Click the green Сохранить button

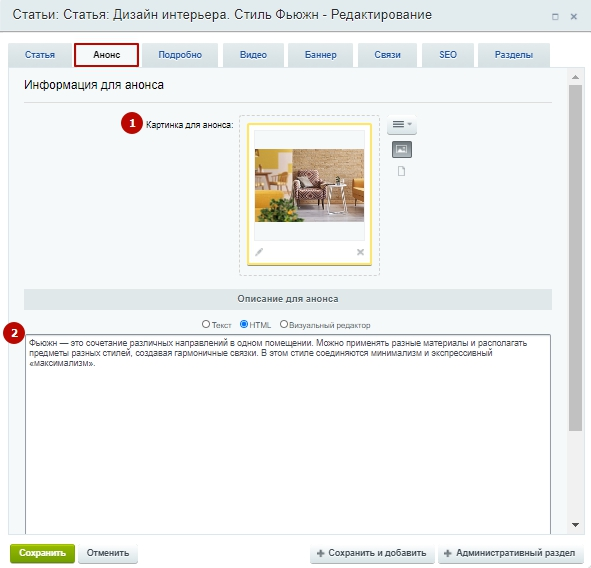pos(42,553)
